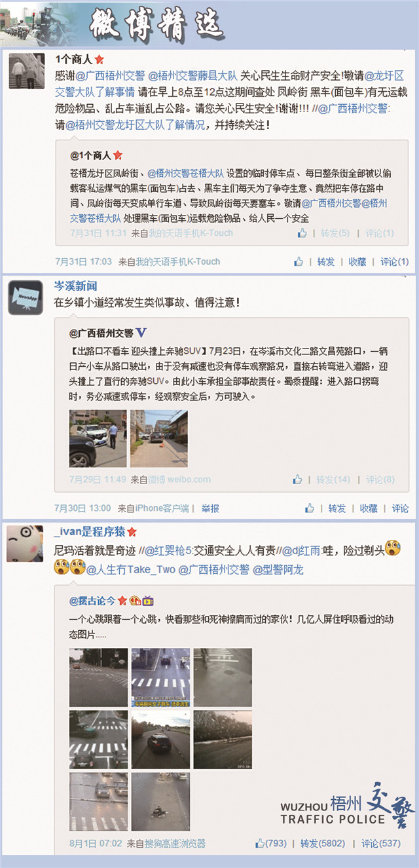Screen dimensions: 419x868
Task: Open 评论(537) comments link
Action: 381,844
